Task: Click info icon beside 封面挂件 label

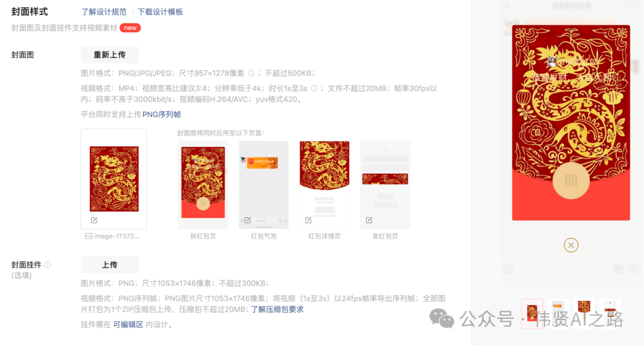Action: [x=48, y=265]
